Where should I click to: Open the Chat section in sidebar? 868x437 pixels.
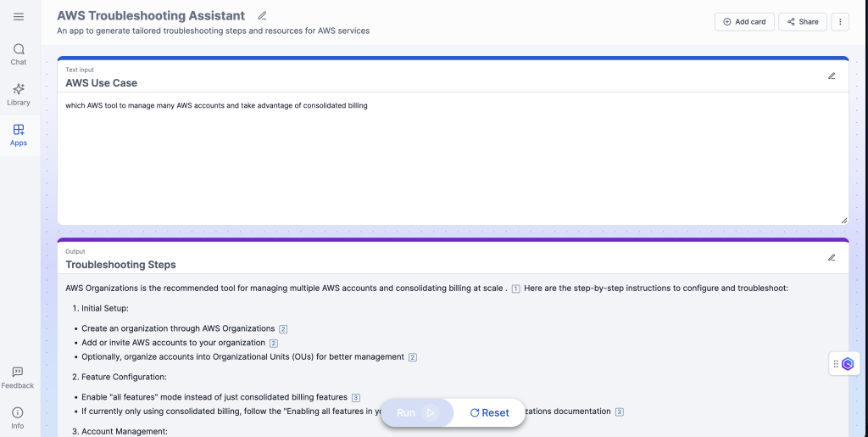pos(19,55)
